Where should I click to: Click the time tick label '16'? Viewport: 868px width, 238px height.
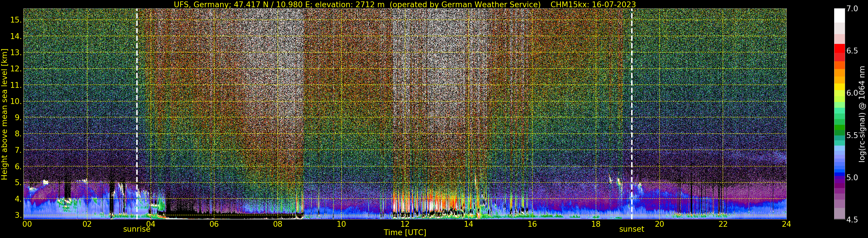coord(532,224)
